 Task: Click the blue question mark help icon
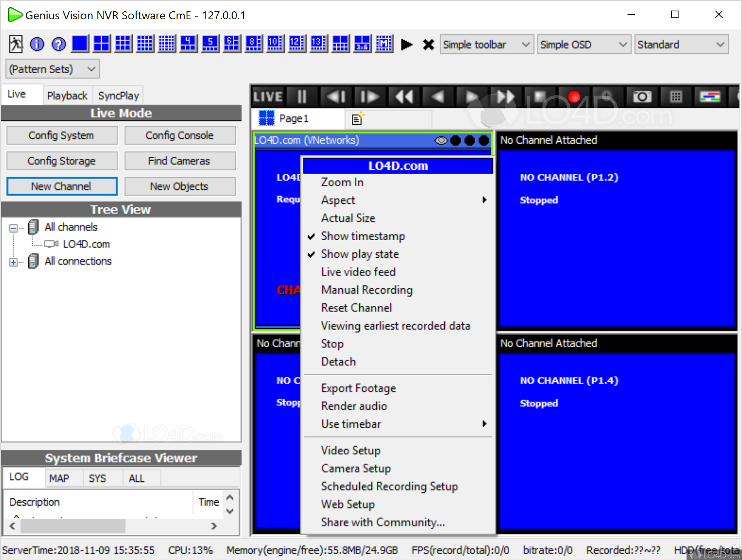tap(59, 44)
